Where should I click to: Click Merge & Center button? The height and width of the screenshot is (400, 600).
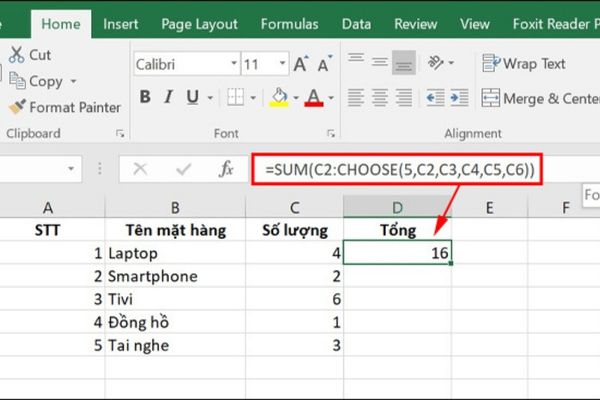click(540, 98)
